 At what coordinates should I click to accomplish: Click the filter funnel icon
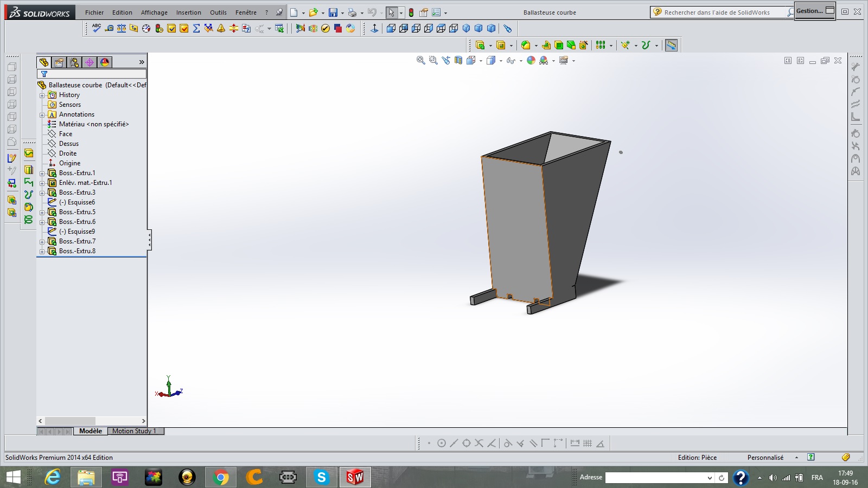[44, 74]
